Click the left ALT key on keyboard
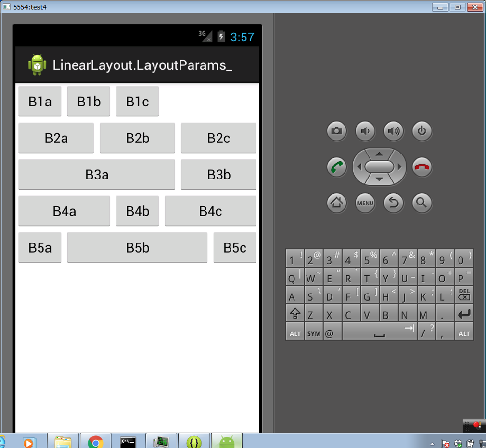486x448 pixels. [x=295, y=331]
